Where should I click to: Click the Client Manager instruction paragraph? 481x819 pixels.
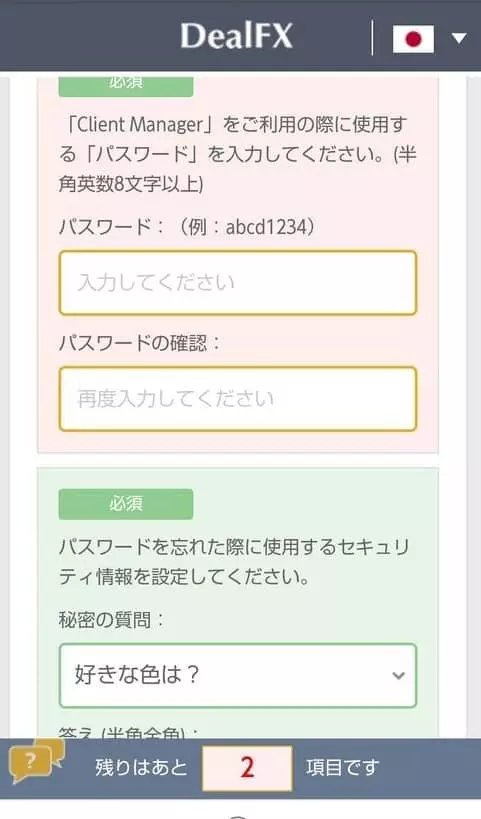[x=238, y=155]
